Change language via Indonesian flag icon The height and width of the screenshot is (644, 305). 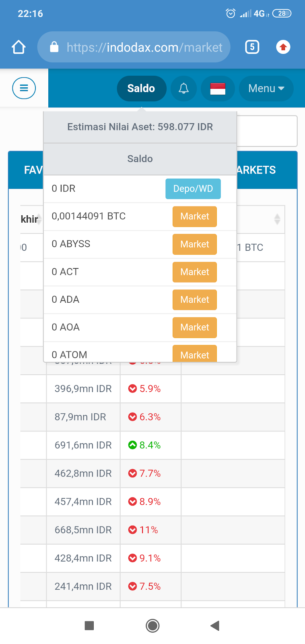[218, 89]
